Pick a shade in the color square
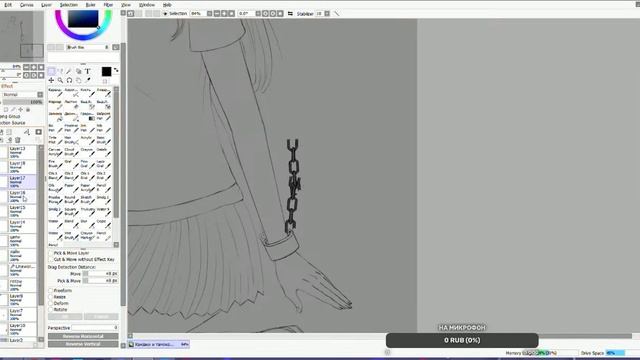The image size is (640, 360). [83, 18]
